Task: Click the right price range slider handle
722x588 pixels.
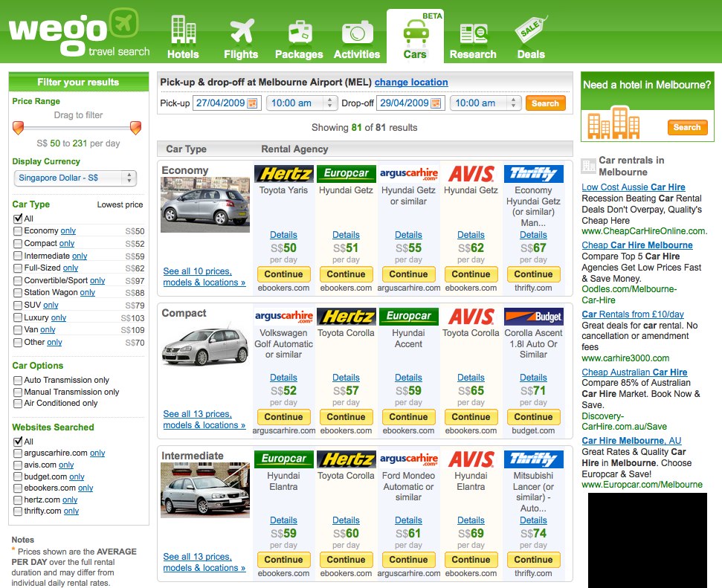Action: point(135,128)
